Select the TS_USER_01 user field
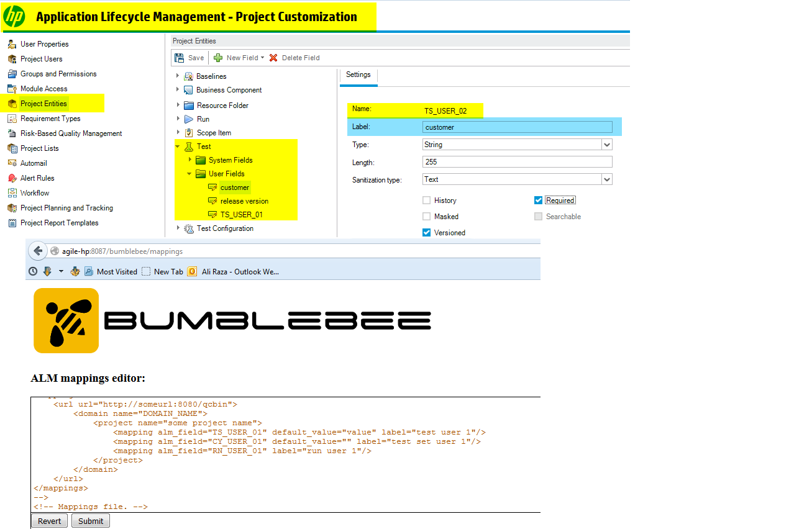Viewport: 794px width, 532px height. (x=241, y=215)
